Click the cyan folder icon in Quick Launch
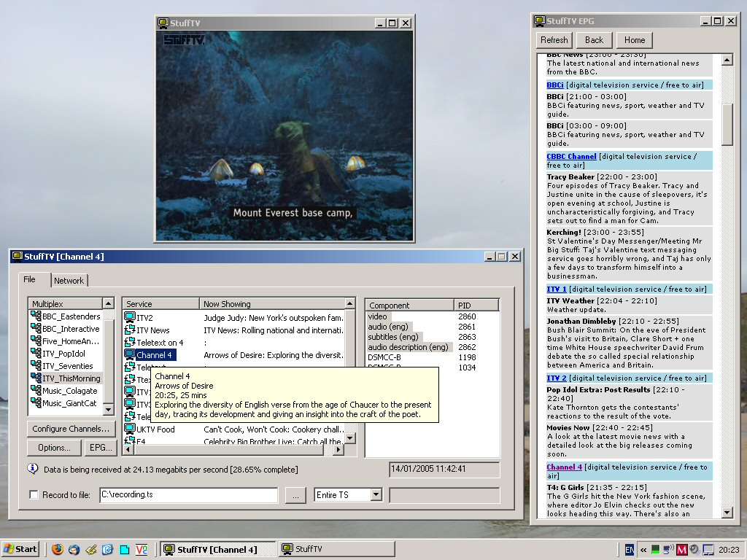 [x=124, y=550]
